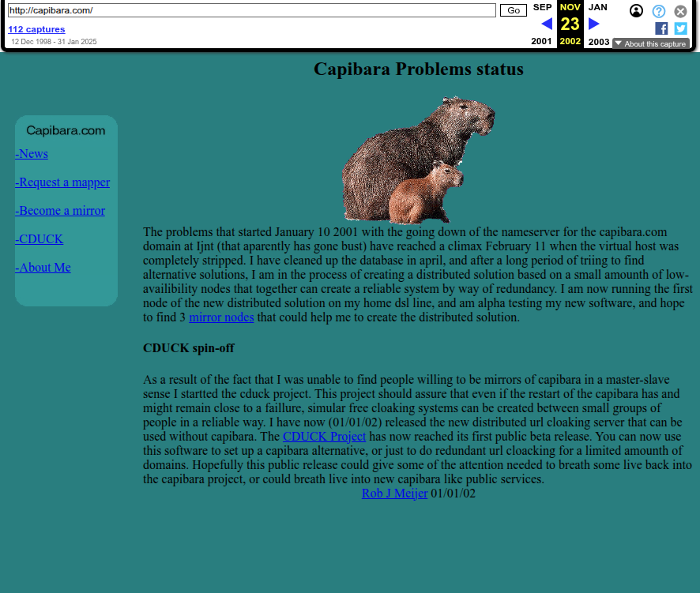Share this capture on Twitter
Image resolution: width=700 pixels, height=593 pixels.
680,28
